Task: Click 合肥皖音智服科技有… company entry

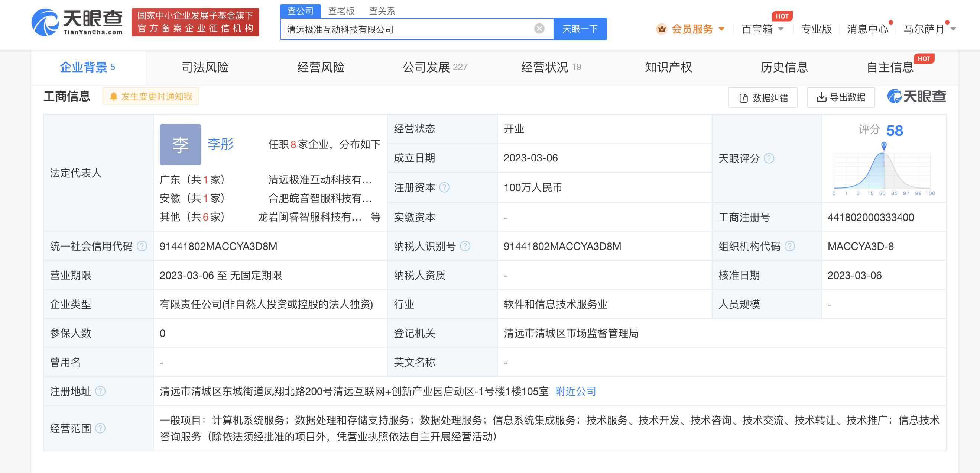Action: point(320,198)
